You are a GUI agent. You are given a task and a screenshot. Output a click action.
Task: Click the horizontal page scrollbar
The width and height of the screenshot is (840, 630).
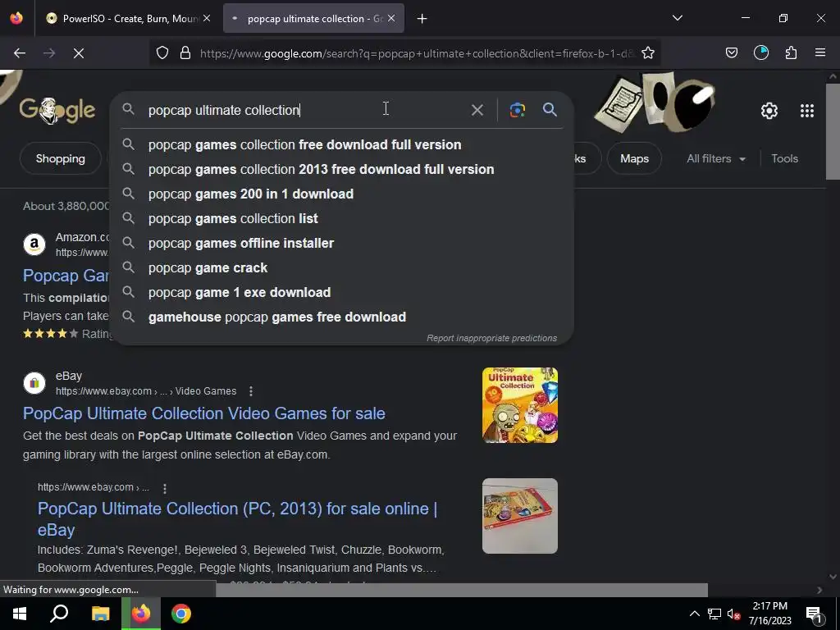pos(461,590)
